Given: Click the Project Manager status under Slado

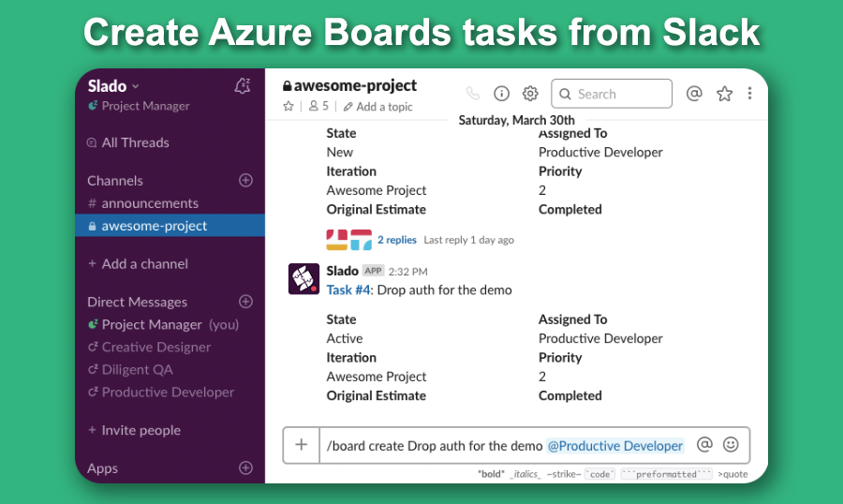Looking at the screenshot, I should tap(140, 106).
